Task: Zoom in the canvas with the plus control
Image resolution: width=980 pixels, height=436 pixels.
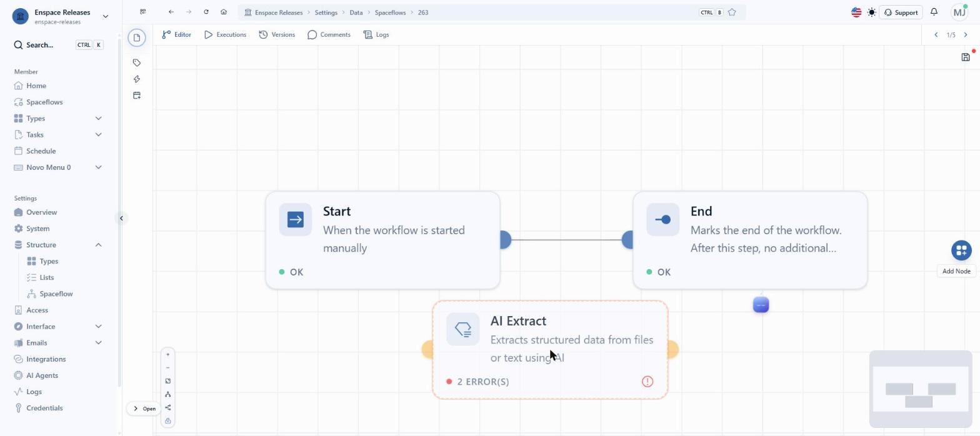Action: tap(167, 354)
